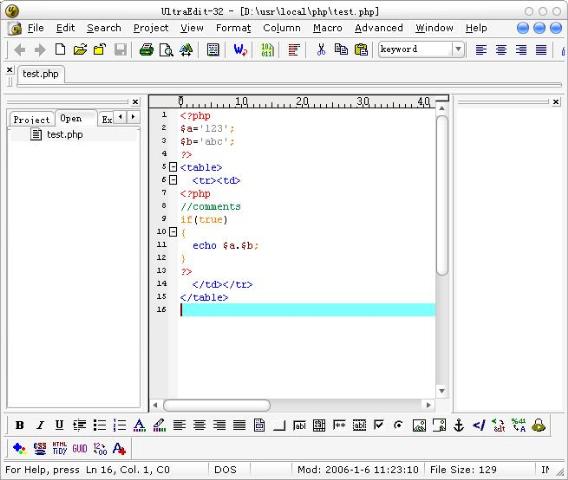Click the Cut scissors icon

tap(321, 49)
